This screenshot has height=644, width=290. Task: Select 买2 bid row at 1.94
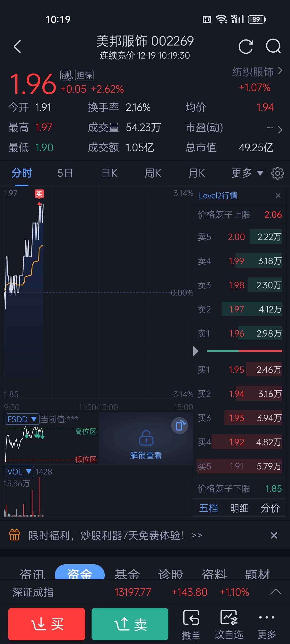(x=240, y=394)
